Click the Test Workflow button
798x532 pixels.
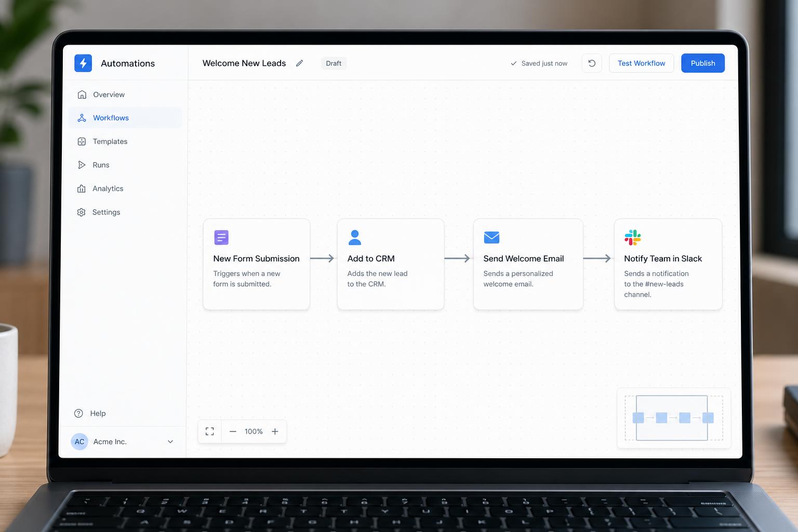point(641,63)
